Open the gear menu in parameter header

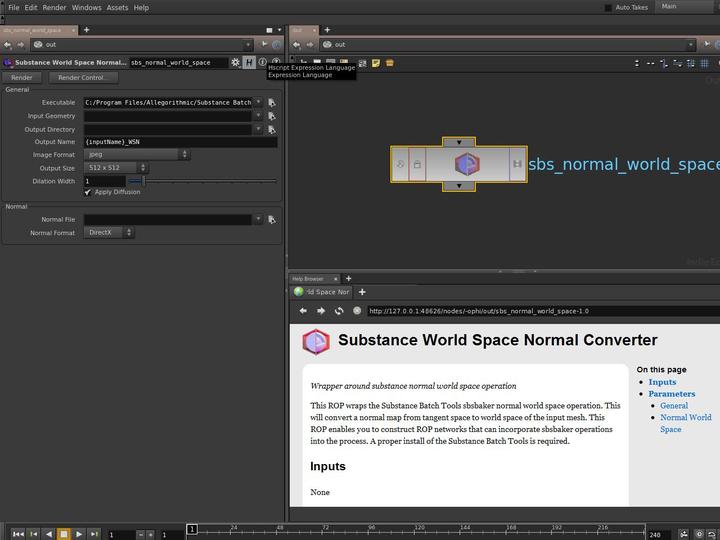click(236, 62)
